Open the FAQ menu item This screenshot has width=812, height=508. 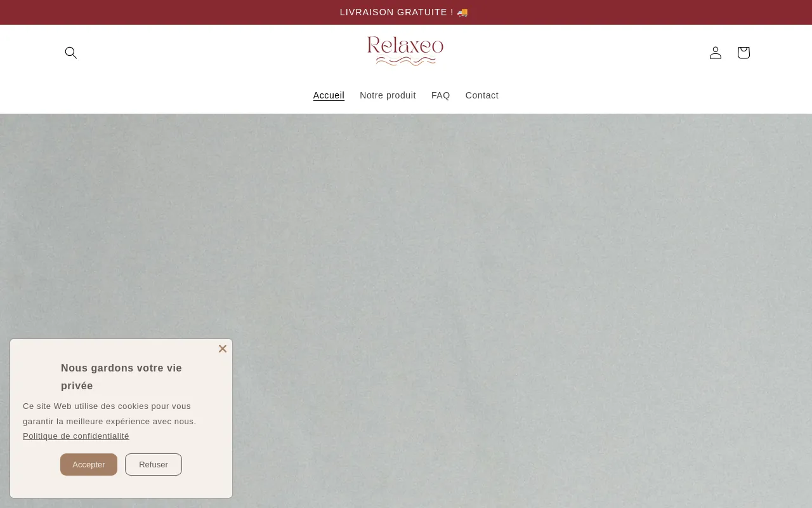coord(441,95)
